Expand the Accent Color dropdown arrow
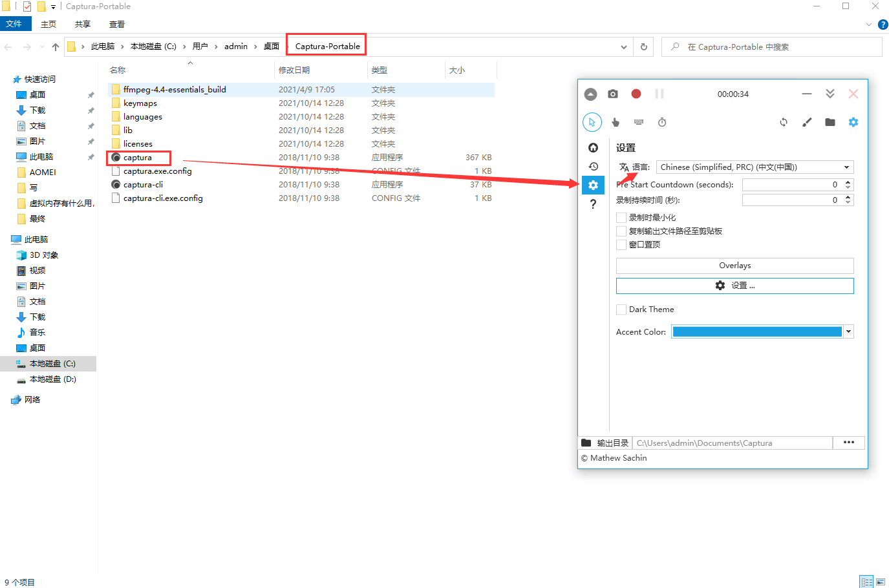The height and width of the screenshot is (588, 889). (x=848, y=331)
